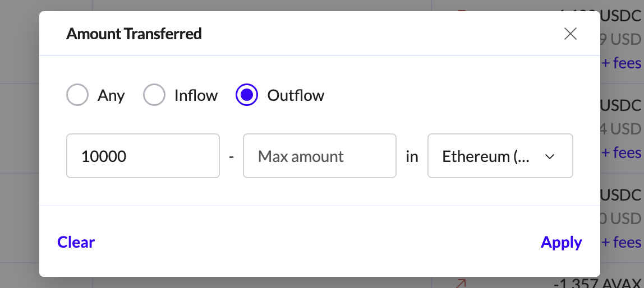Click the chevron arrow in the currency selector

tap(550, 156)
